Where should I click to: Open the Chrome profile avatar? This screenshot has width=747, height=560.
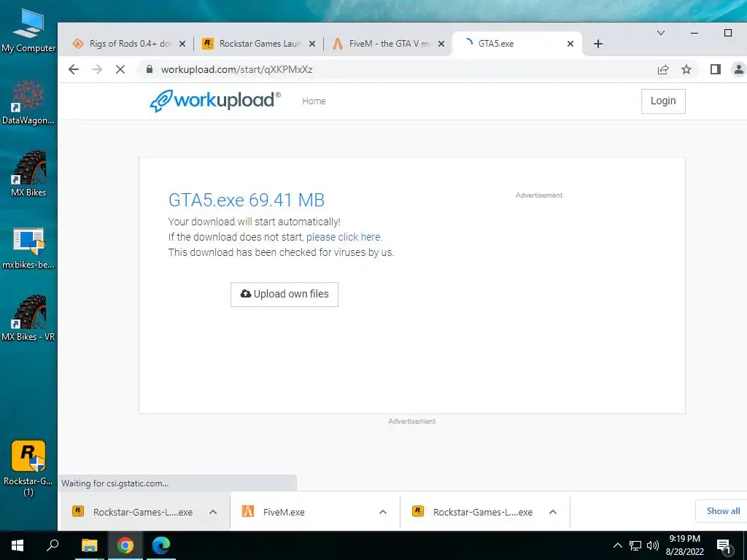tap(738, 69)
